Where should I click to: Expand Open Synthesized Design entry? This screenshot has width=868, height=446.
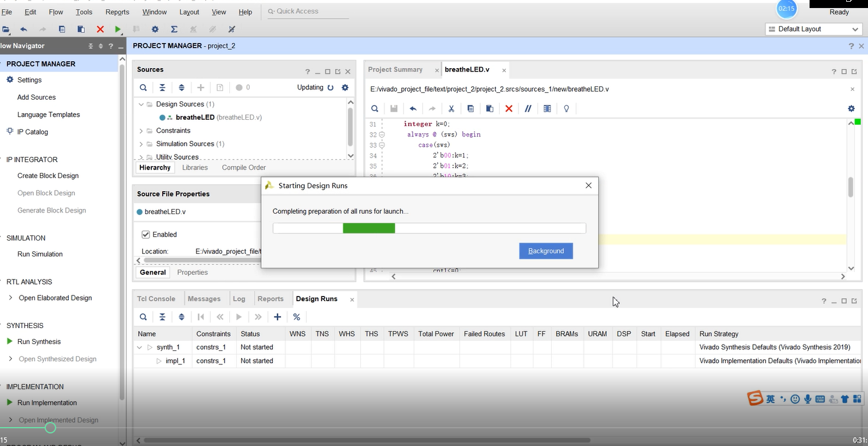pyautogui.click(x=10, y=359)
